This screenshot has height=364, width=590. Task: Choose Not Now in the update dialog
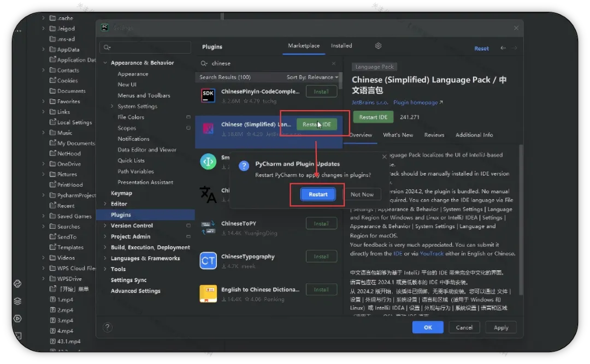(x=362, y=194)
